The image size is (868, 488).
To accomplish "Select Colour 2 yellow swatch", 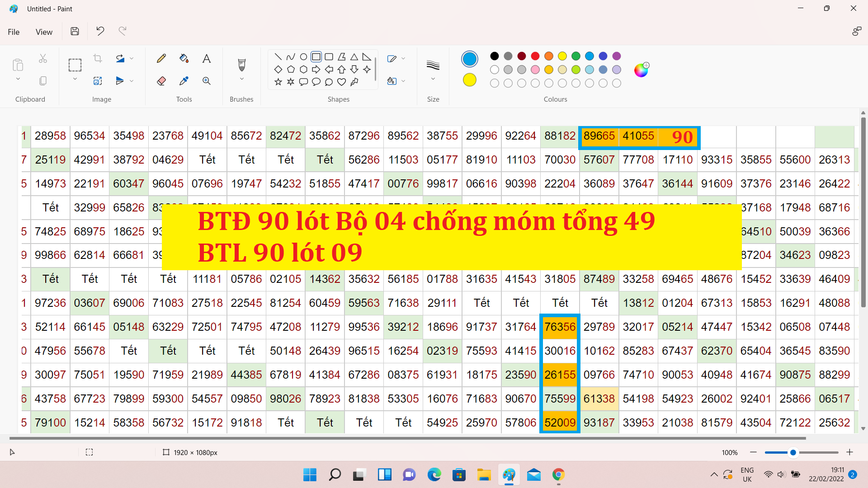I will [x=470, y=80].
